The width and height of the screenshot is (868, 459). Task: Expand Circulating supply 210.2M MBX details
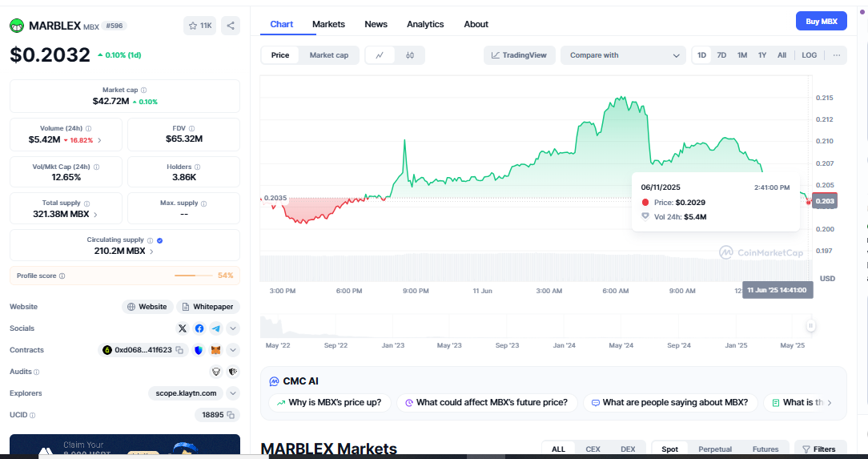151,252
